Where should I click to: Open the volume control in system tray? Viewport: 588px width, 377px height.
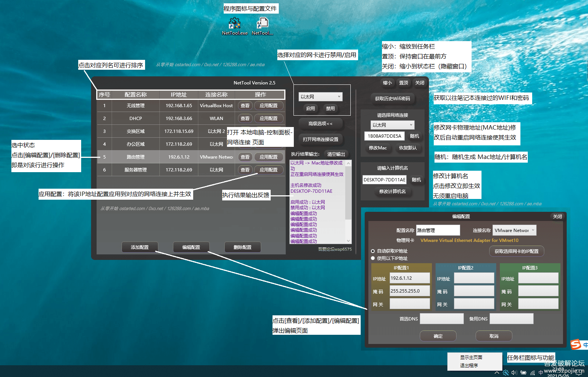514,372
